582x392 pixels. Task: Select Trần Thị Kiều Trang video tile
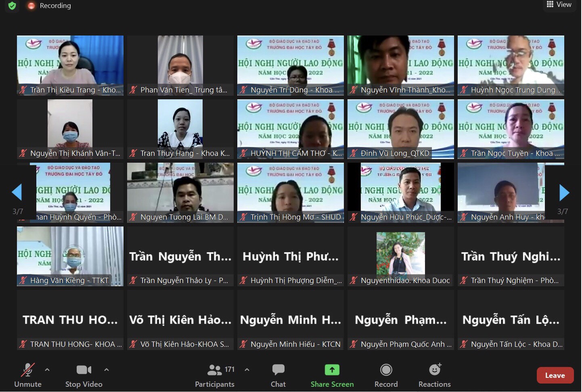coord(70,65)
